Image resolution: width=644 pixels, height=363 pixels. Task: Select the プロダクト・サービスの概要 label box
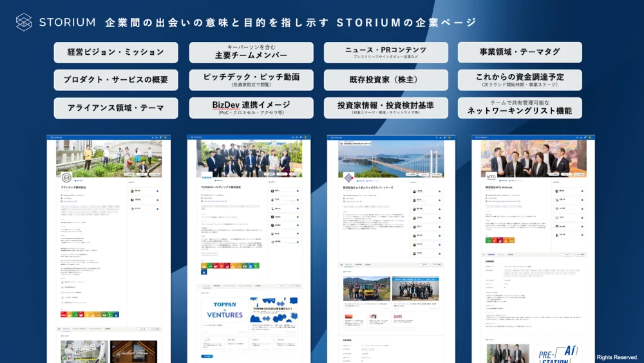click(x=116, y=80)
